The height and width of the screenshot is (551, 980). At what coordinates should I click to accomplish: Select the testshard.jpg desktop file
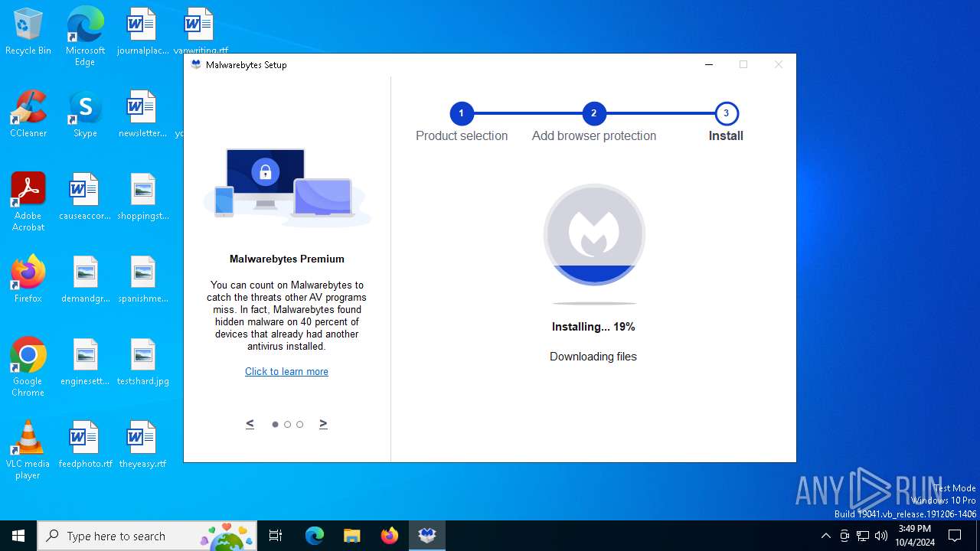pyautogui.click(x=143, y=363)
